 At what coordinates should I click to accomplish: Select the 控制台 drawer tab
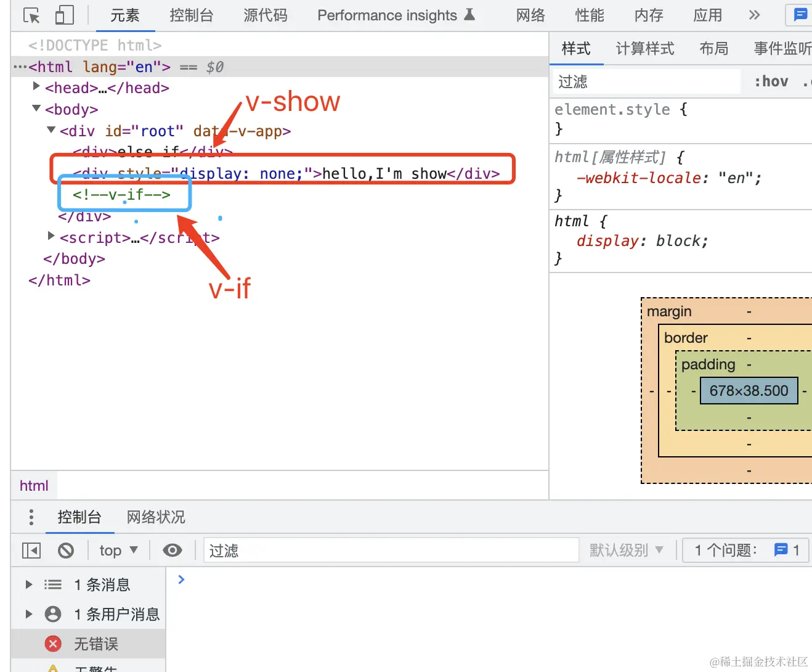pyautogui.click(x=79, y=517)
